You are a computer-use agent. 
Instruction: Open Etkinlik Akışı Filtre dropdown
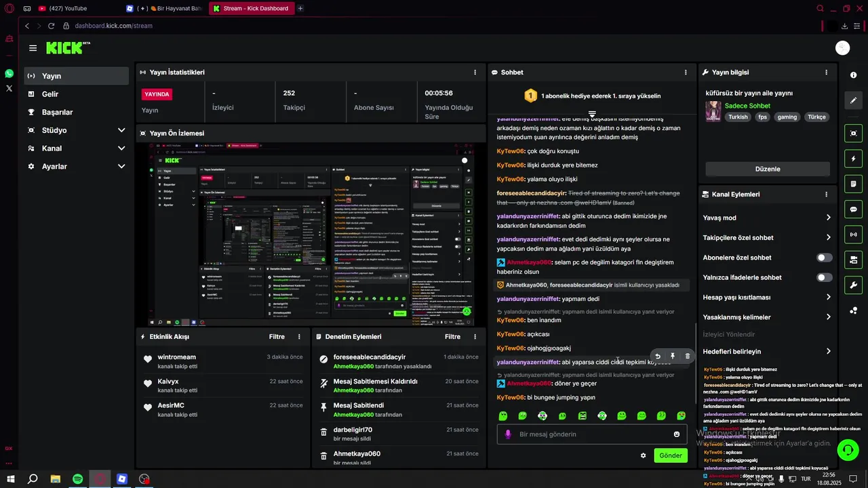[277, 336]
